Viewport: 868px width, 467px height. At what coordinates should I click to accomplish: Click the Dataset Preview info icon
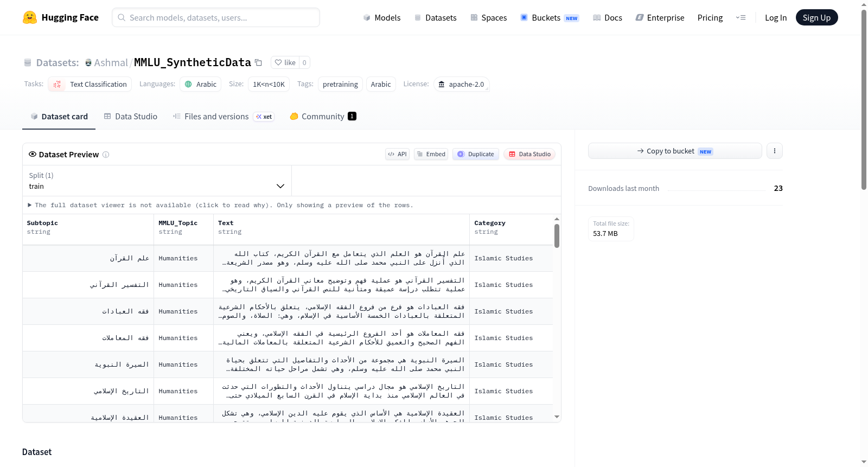tap(106, 155)
